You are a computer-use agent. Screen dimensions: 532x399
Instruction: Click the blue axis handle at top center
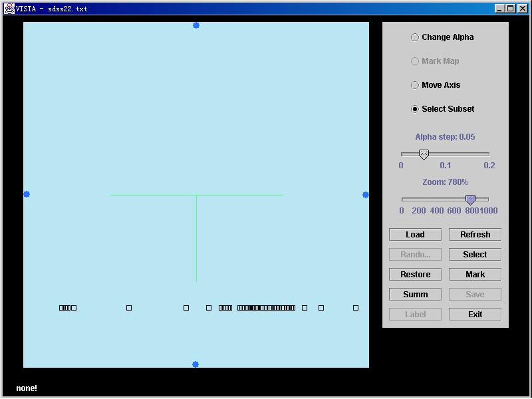pyautogui.click(x=196, y=25)
